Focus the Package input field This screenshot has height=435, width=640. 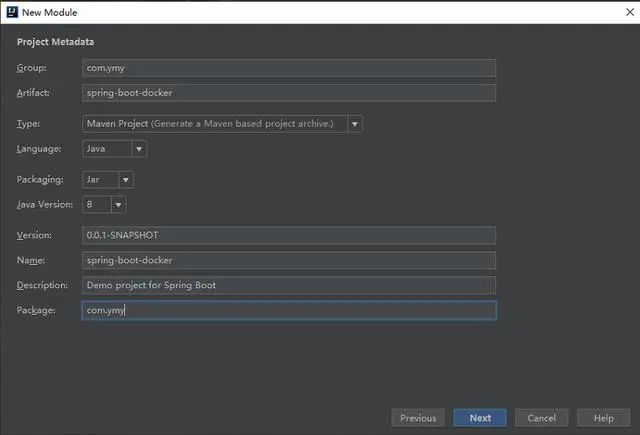(289, 311)
